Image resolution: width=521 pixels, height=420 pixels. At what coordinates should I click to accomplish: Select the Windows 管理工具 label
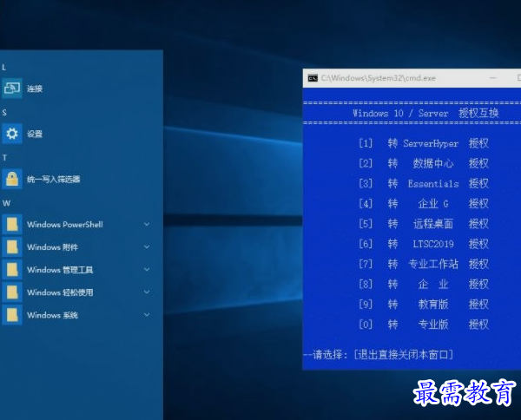[x=60, y=270]
